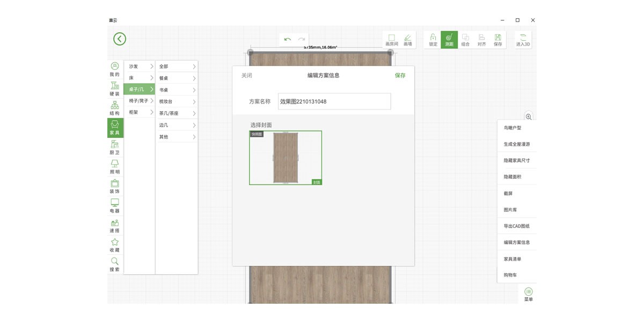Open the 收藏 favorites star icon

115,245
